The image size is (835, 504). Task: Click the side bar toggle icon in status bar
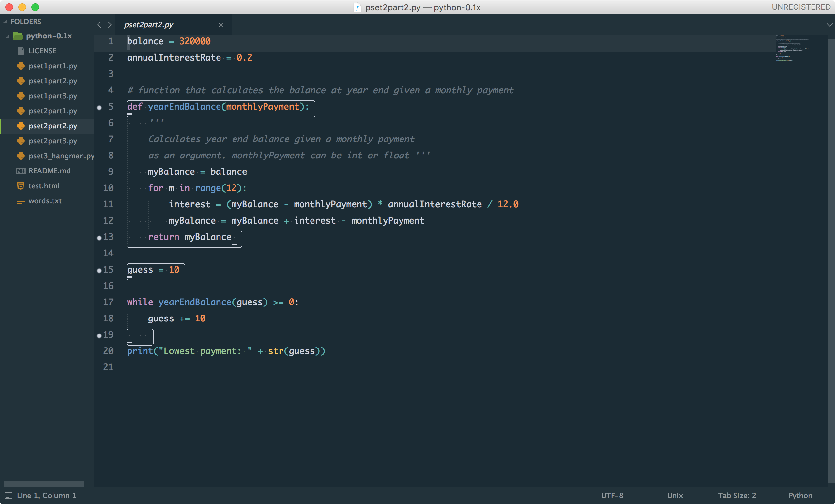click(8, 496)
